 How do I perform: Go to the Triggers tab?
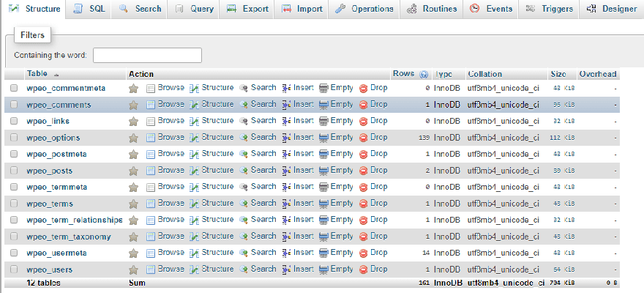[549, 9]
